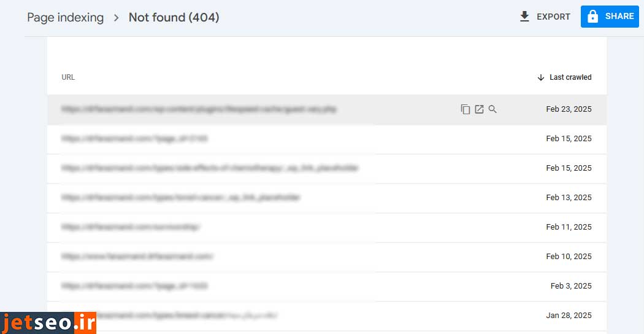Open the first row URL in new tab
The width and height of the screenshot is (644, 334).
click(x=479, y=109)
